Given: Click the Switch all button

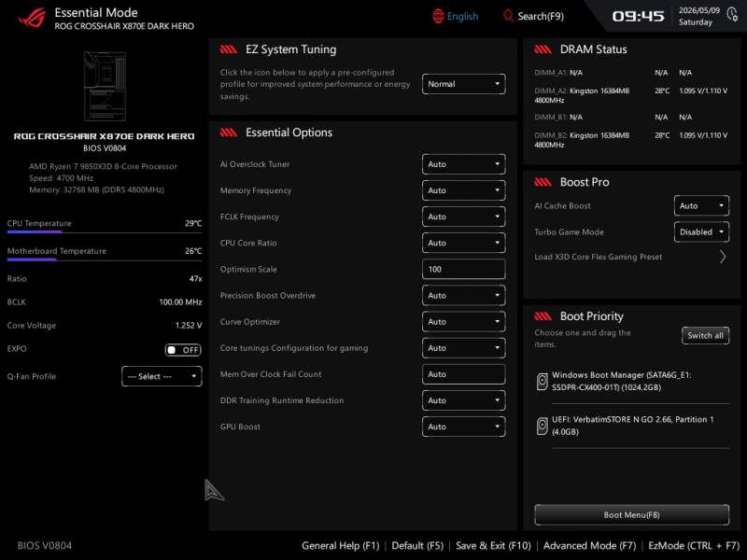Looking at the screenshot, I should (x=705, y=335).
